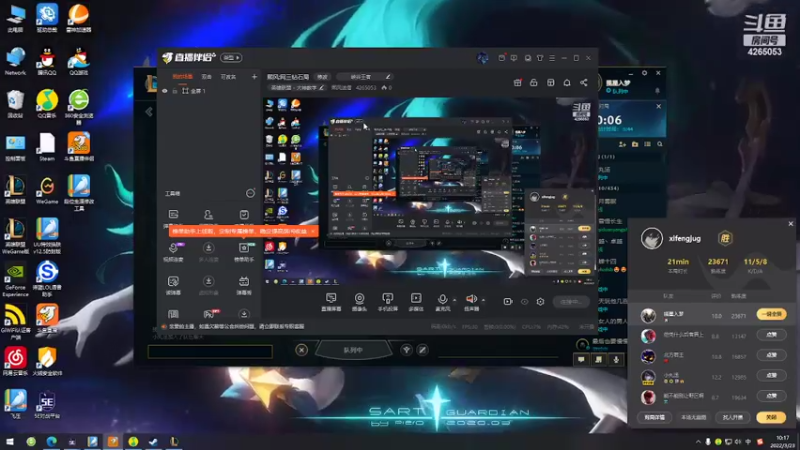Open the mode pill next to the 直播伴侣 logo
Viewport: 800px width, 450px height.
pyautogui.click(x=231, y=58)
